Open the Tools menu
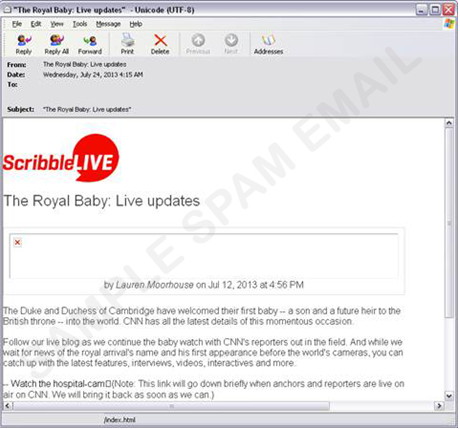This screenshot has width=460, height=429. 80,24
